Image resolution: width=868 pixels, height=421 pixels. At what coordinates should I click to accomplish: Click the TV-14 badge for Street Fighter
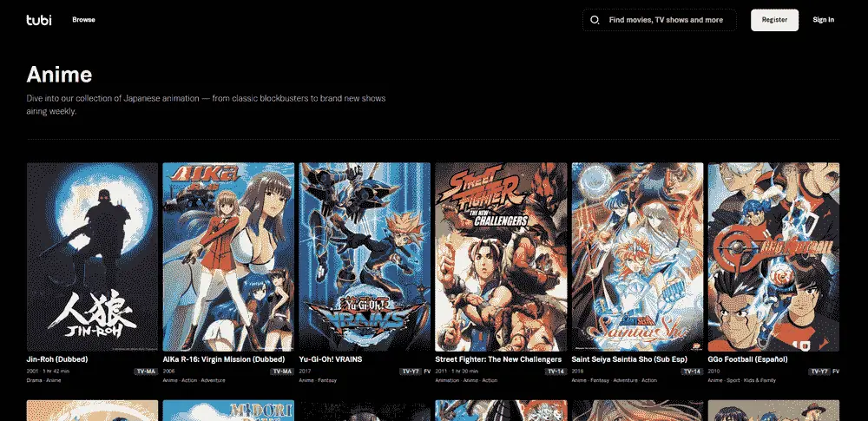tap(556, 372)
